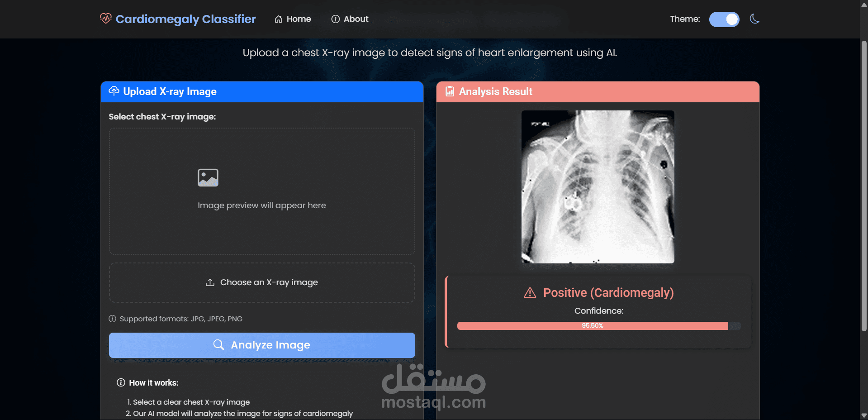Click the Theme: label
The width and height of the screenshot is (868, 420).
point(685,19)
